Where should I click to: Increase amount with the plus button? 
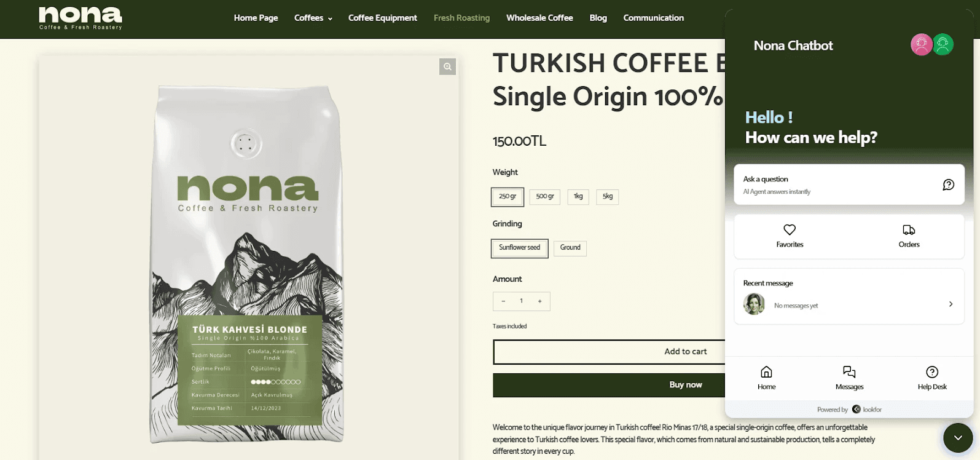[540, 301]
